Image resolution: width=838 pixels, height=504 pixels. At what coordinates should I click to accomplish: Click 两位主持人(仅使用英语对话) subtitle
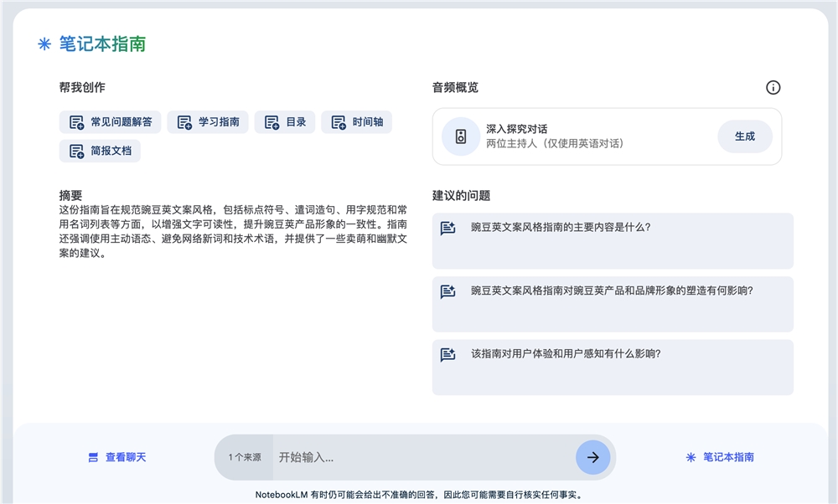click(x=555, y=144)
